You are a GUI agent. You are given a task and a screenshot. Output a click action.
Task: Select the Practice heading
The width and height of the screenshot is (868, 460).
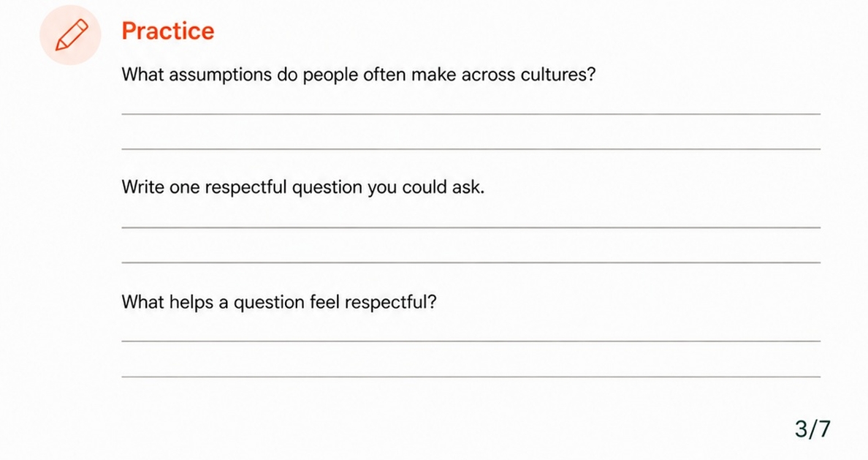tap(168, 31)
